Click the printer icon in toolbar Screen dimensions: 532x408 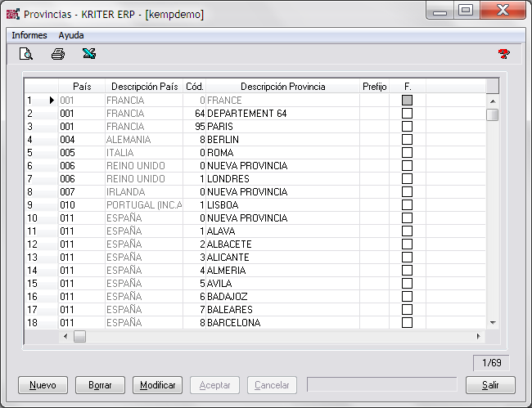(57, 55)
